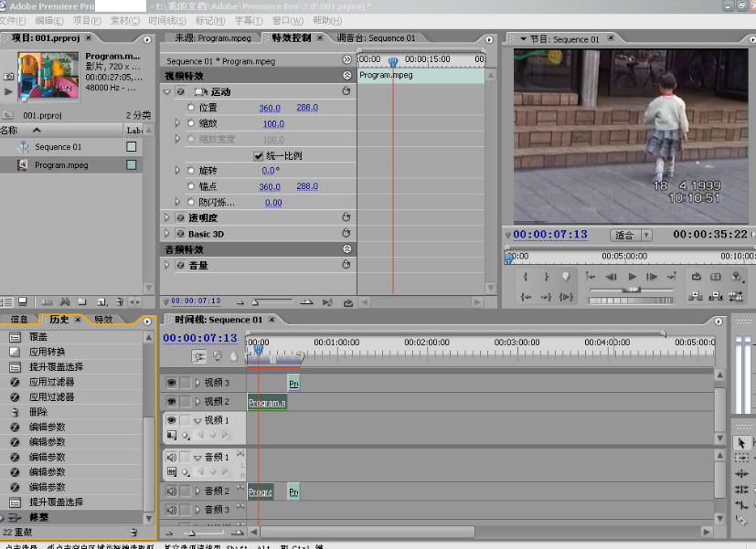The width and height of the screenshot is (756, 549).
Task: Expand the 透明度 effect properties
Action: click(x=168, y=217)
